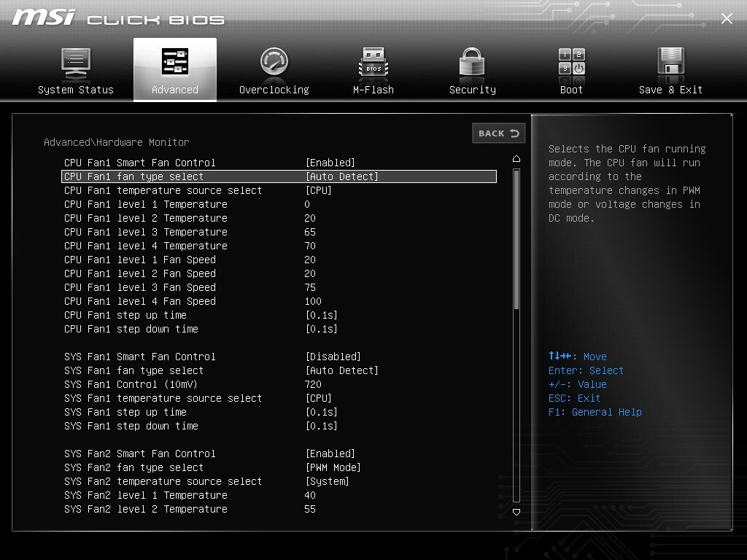Click the scroll down arrow

[516, 512]
